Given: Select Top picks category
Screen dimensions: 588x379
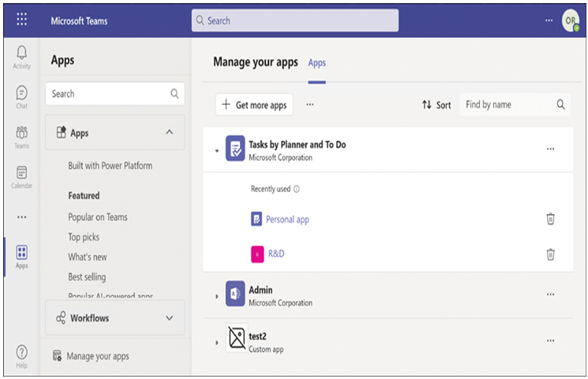Looking at the screenshot, I should point(84,237).
